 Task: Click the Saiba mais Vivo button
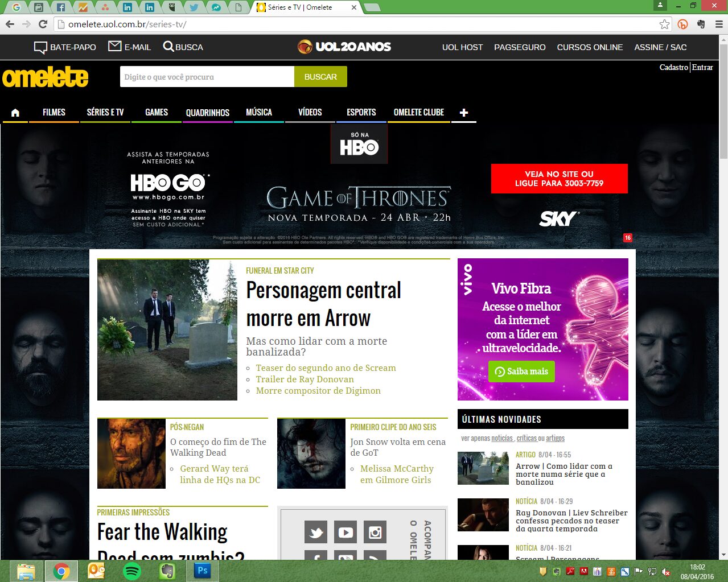click(521, 372)
